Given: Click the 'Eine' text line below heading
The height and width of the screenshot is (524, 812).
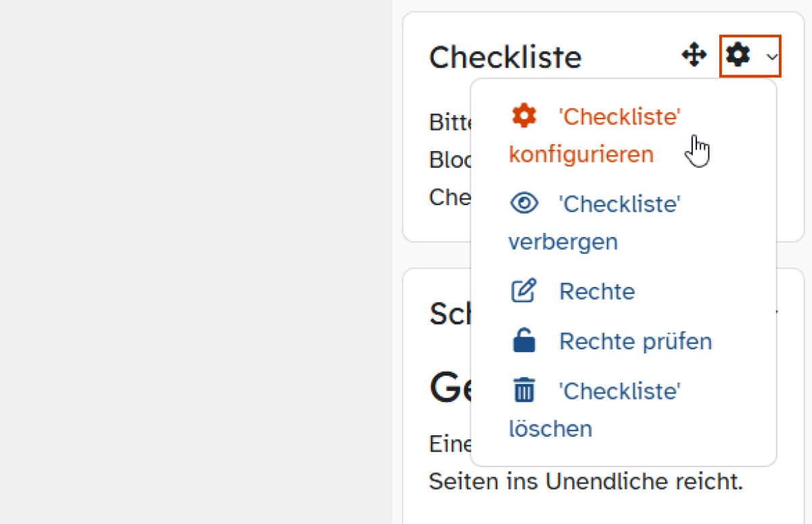Looking at the screenshot, I should (x=450, y=444).
